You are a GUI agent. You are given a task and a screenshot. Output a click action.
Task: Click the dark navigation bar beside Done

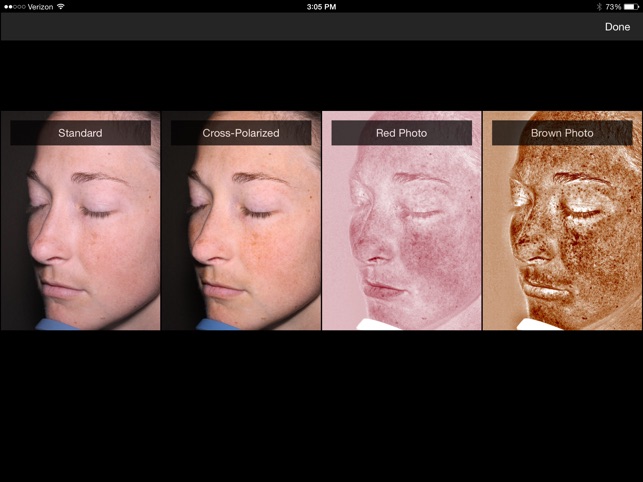(301, 27)
